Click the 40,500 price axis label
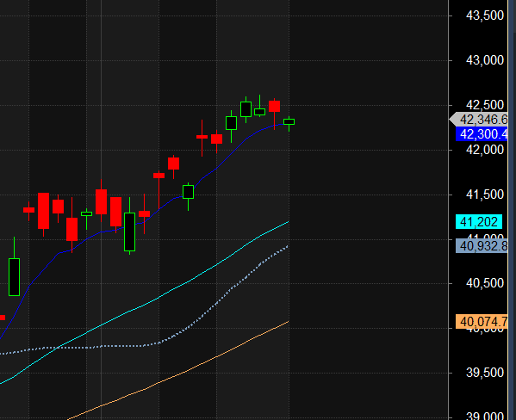 [485, 283]
